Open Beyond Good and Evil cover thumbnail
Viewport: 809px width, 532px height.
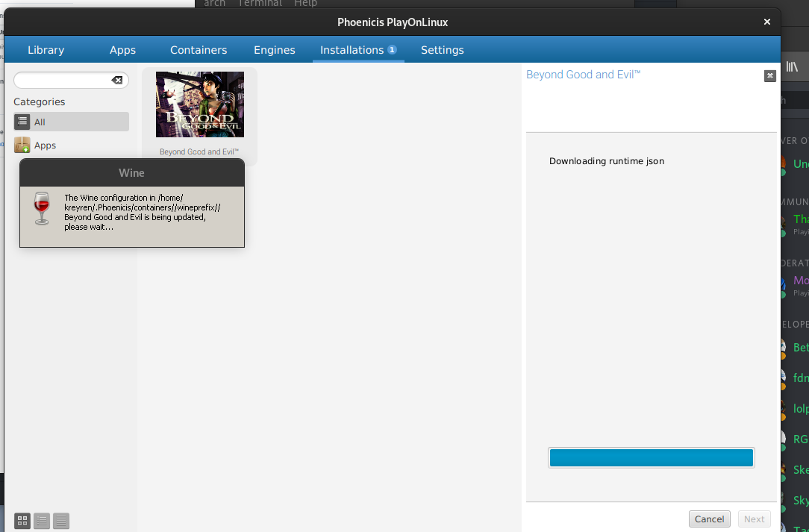[200, 104]
